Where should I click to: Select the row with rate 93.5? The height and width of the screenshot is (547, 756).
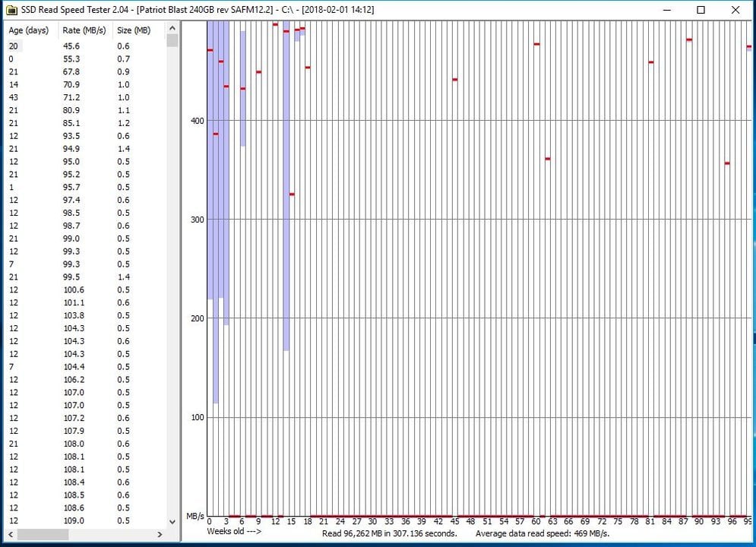click(85, 136)
